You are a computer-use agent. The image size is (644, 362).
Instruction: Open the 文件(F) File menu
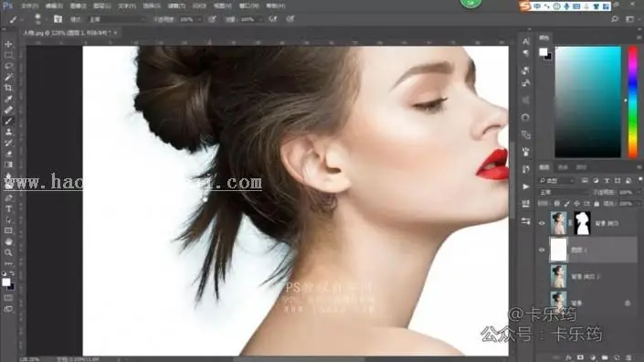click(29, 5)
